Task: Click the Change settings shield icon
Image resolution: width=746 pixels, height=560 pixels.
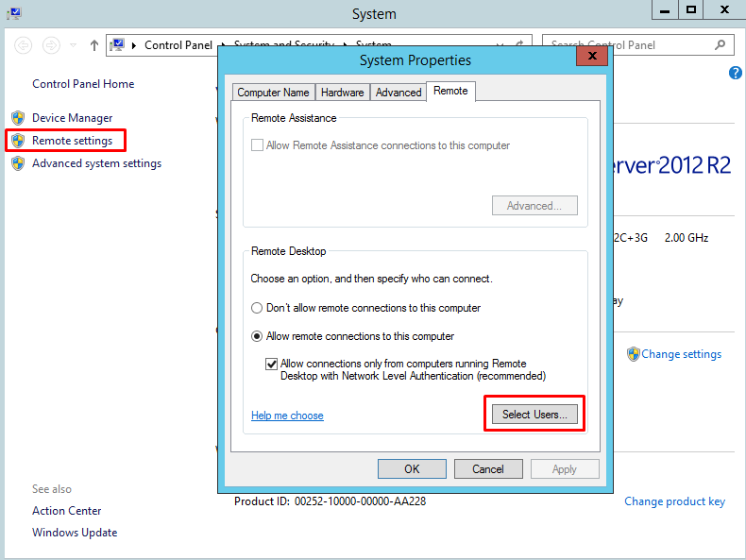Action: 634,354
